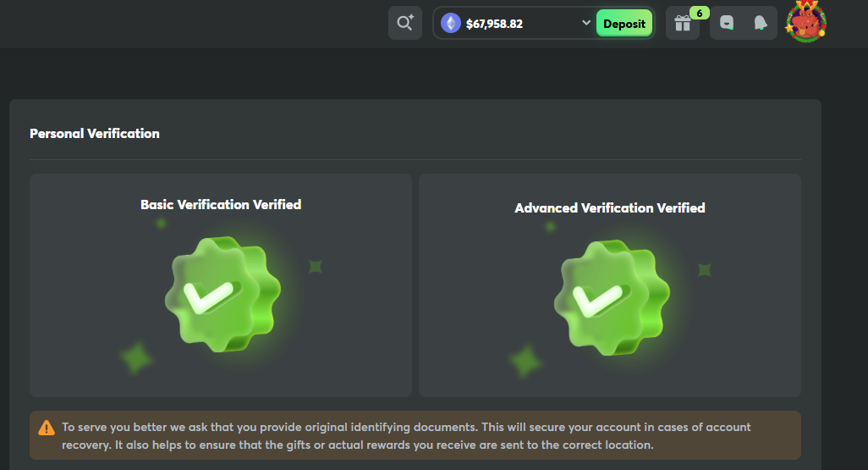Expand the wallet balance dropdown chevron
This screenshot has width=868, height=470.
pyautogui.click(x=585, y=23)
